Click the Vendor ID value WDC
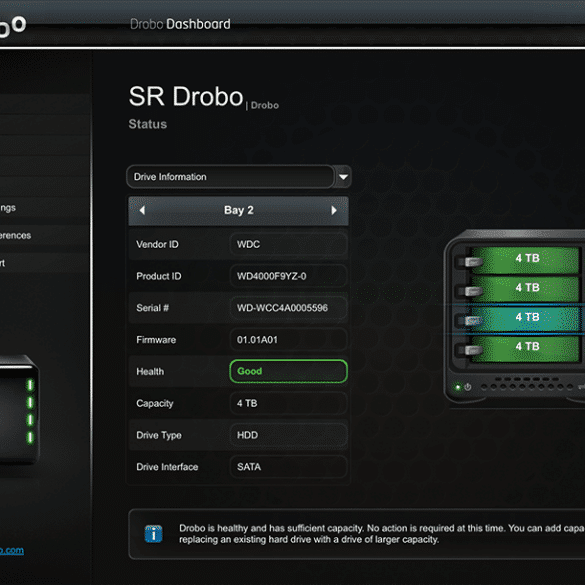The height and width of the screenshot is (585, 585). pos(288,244)
